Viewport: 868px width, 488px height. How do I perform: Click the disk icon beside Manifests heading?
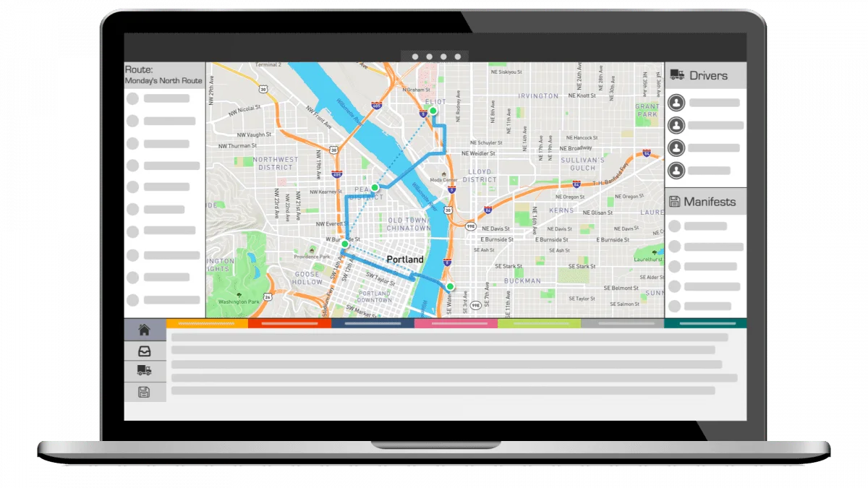675,202
